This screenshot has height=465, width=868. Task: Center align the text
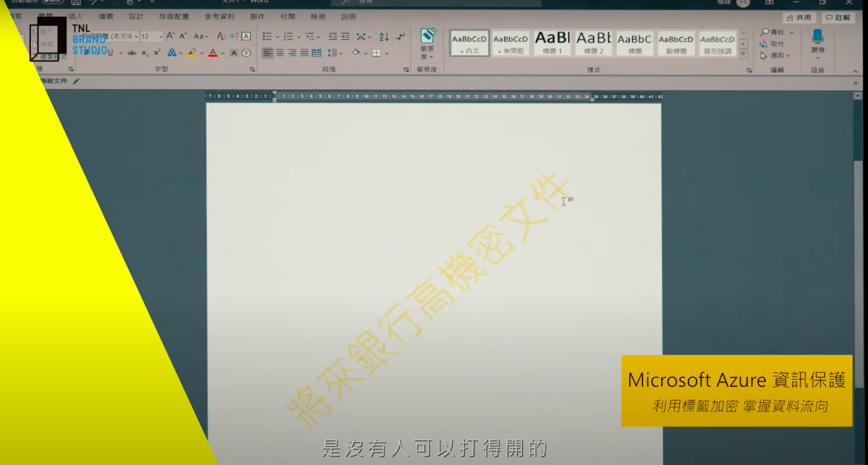pos(280,53)
